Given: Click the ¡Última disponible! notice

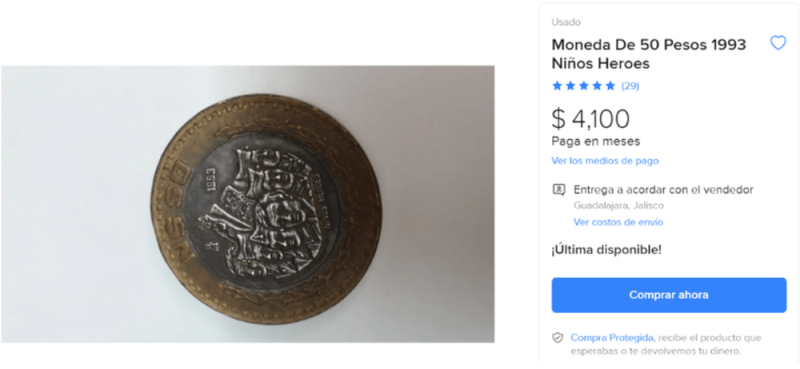Looking at the screenshot, I should point(606,250).
